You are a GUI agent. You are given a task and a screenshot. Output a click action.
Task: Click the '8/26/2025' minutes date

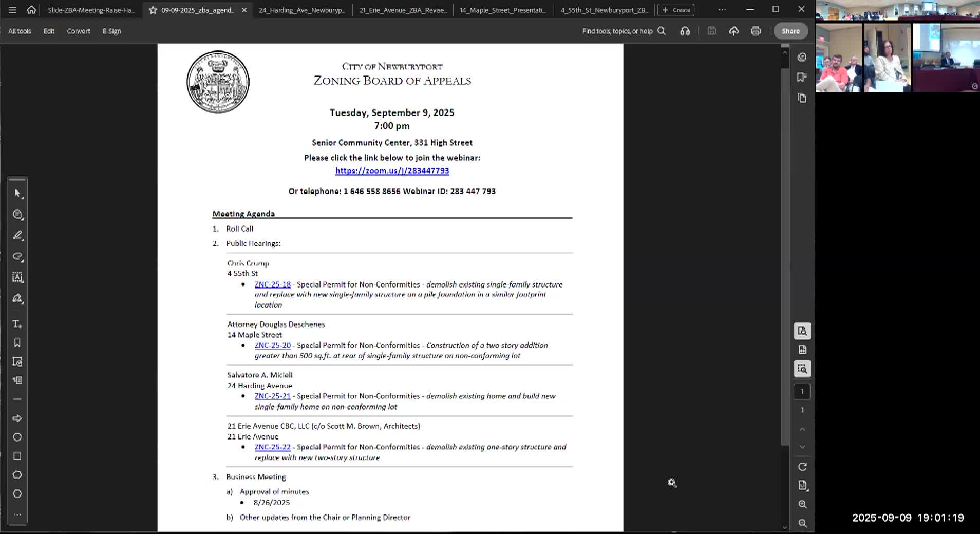coord(271,502)
